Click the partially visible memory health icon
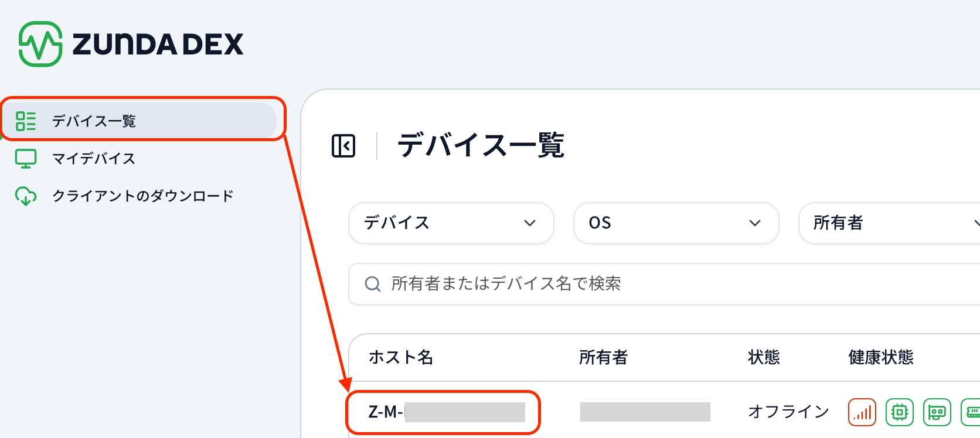This screenshot has height=438, width=980. (x=972, y=412)
